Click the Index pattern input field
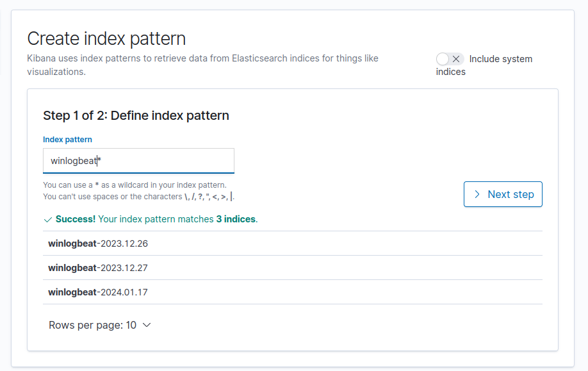Viewport: 588px width, 371px height. pyautogui.click(x=138, y=161)
